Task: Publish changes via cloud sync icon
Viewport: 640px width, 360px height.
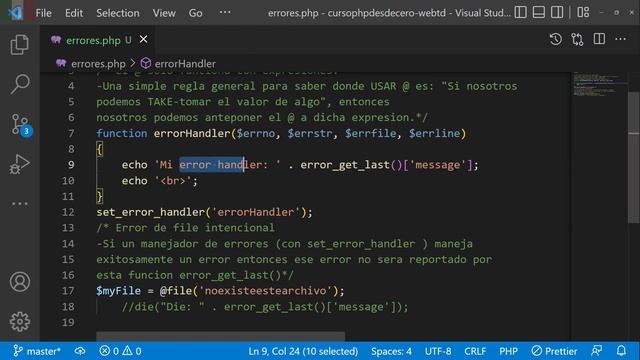Action: [80, 351]
